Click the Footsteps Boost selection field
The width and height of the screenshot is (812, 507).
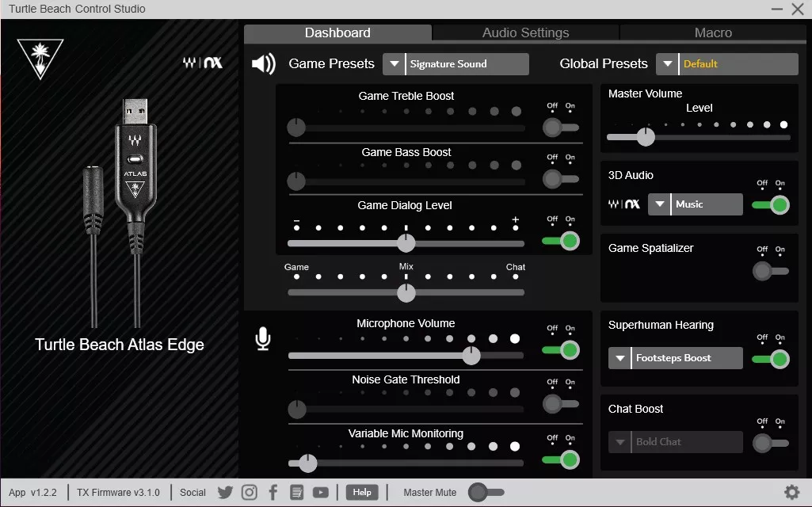coord(688,358)
